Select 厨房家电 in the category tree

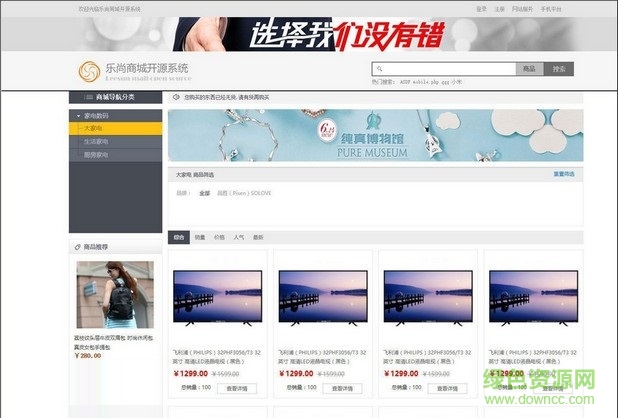[95, 155]
